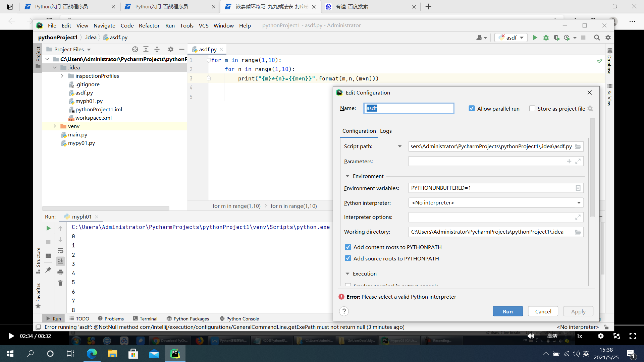Screen dimensions: 644x362
Task: Expand the Parameters field
Action: (x=578, y=161)
